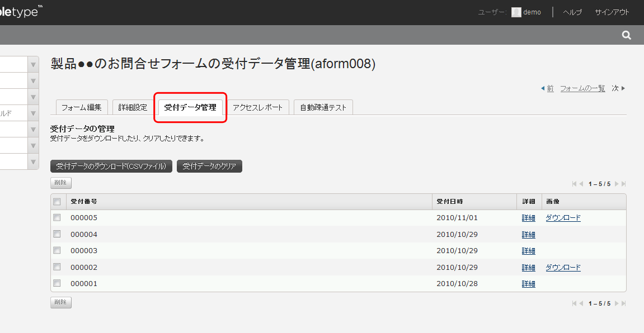This screenshot has width=644, height=333.
Task: Open the topmost sidebar dropdown
Action: 32,64
